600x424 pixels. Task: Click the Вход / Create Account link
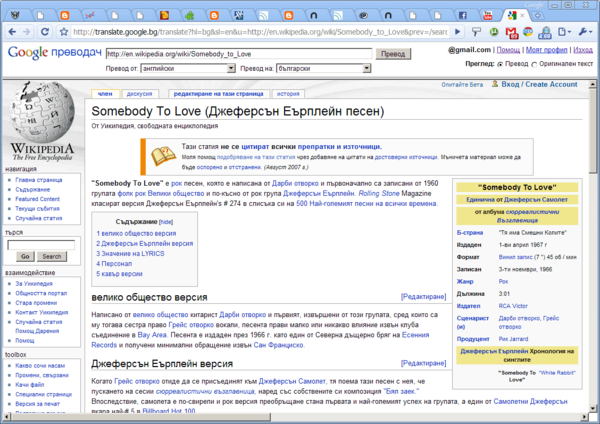(x=539, y=84)
